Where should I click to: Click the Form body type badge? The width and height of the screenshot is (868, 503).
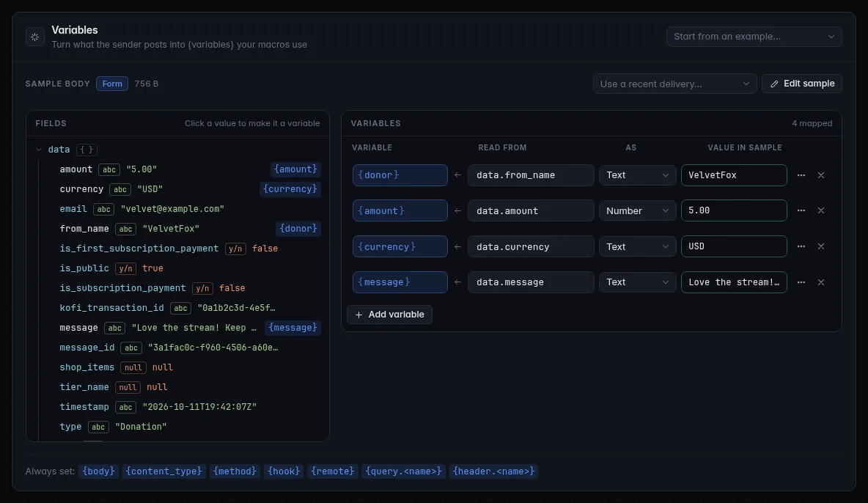pyautogui.click(x=112, y=84)
